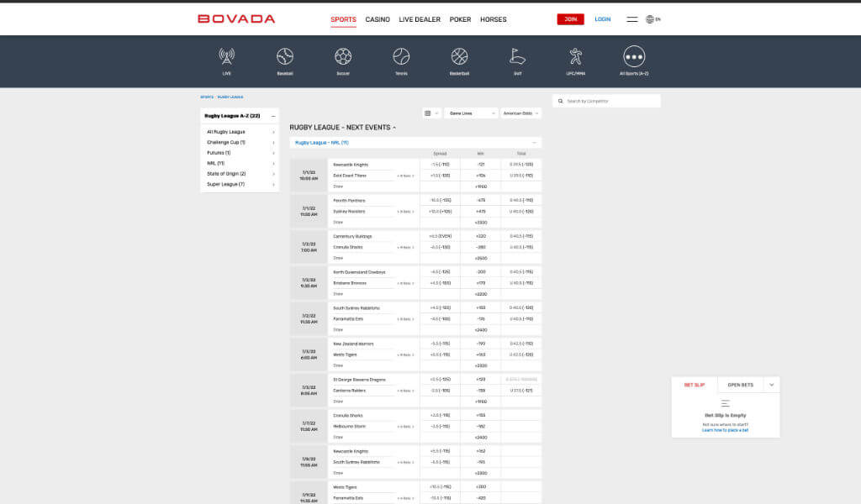The image size is (861, 504).
Task: Open more bets for Sydney Roosters match
Action: [x=405, y=212]
